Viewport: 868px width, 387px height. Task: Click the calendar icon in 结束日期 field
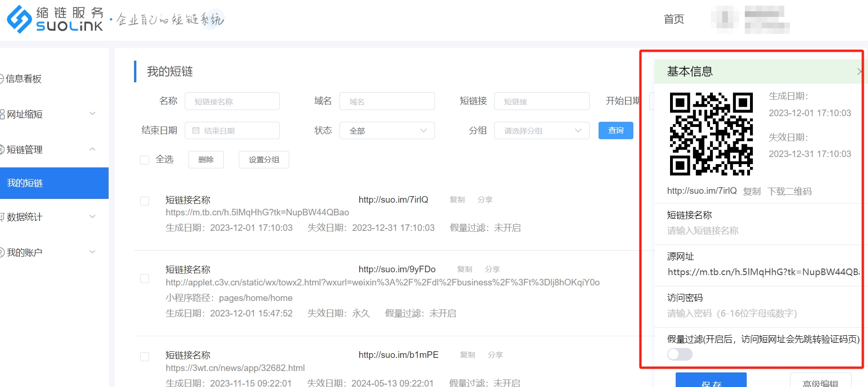[196, 131]
